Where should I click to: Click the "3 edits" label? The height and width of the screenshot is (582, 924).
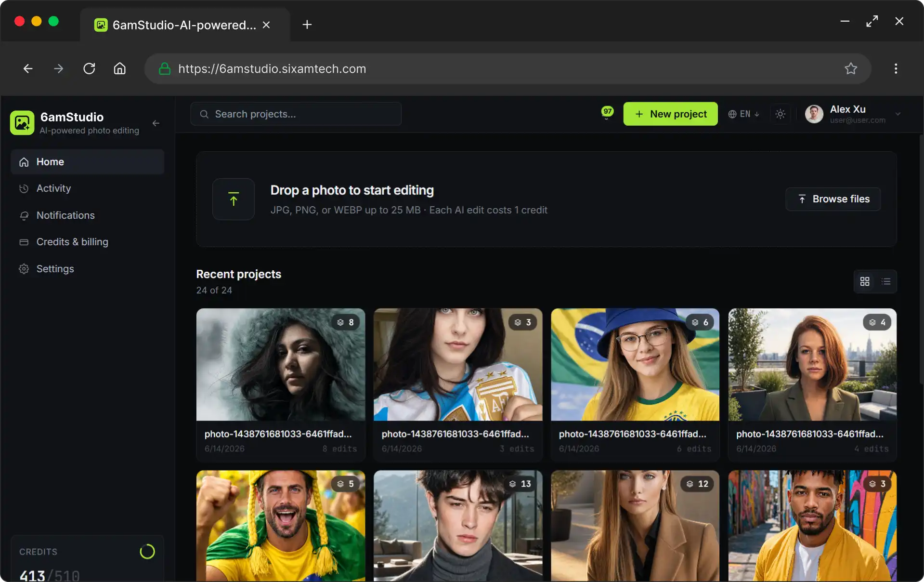pyautogui.click(x=517, y=449)
